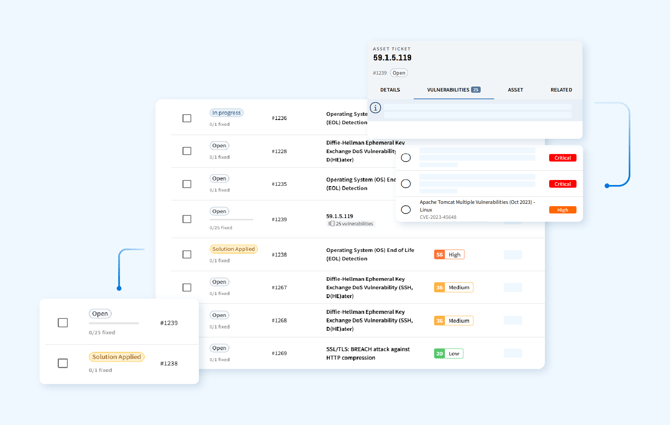Click the vulnerabilities icon under 59.1.5.119

click(331, 224)
